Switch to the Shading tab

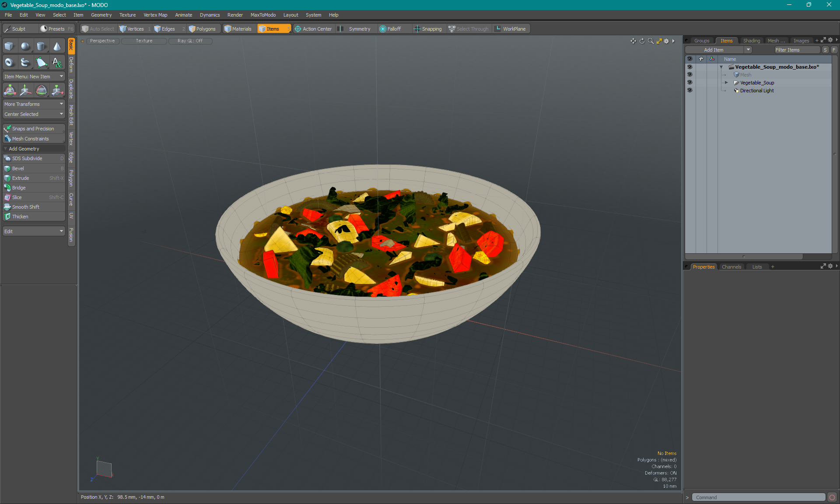[751, 41]
